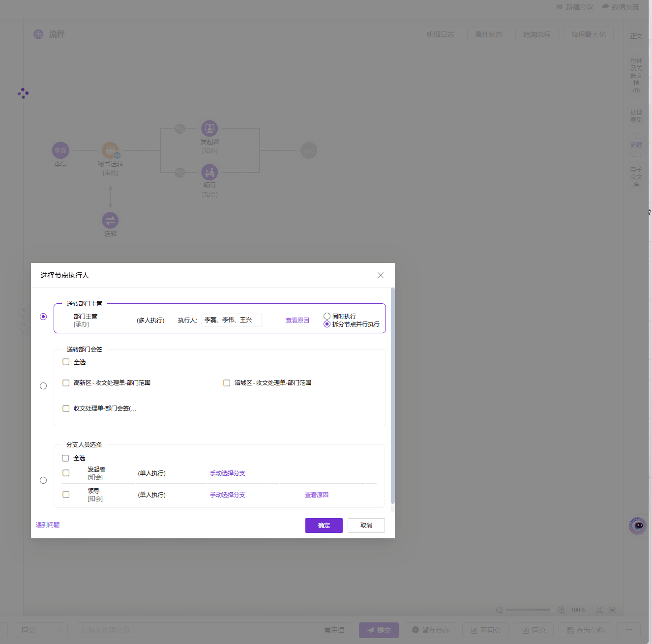The image size is (652, 644).
Task: Open the 同意 attitude dropdown
Action: tap(42, 630)
